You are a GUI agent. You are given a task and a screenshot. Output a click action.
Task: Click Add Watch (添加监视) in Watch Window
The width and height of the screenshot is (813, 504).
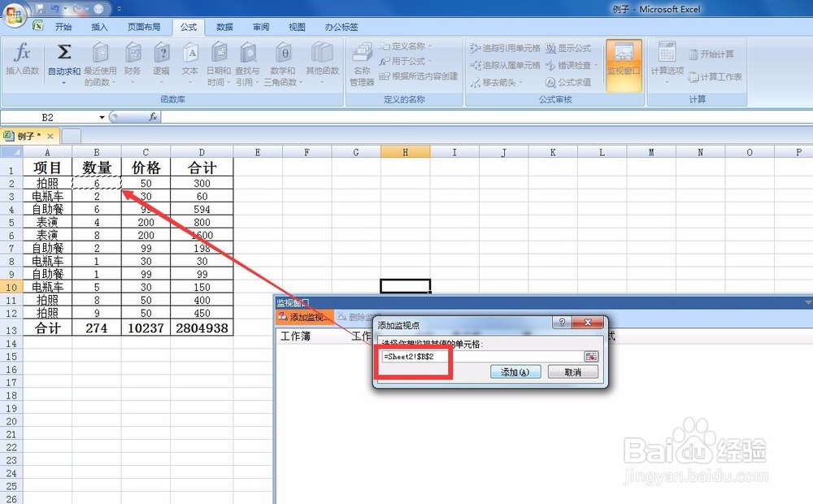tap(304, 317)
